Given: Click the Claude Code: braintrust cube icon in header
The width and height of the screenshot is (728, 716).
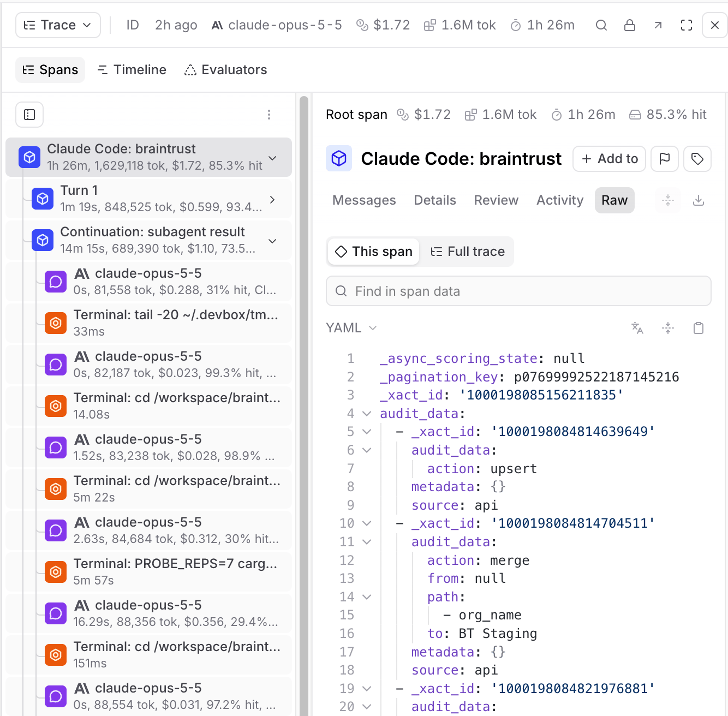Looking at the screenshot, I should coord(339,159).
